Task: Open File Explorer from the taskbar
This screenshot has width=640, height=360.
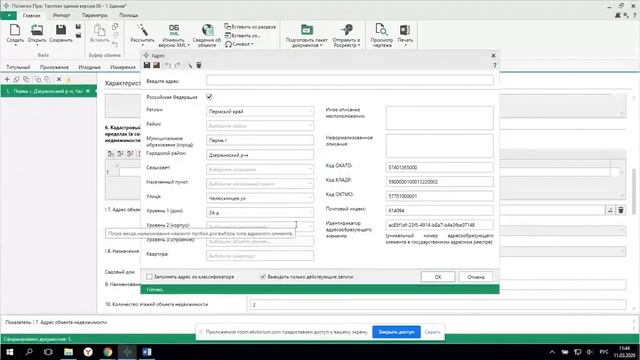Action: coord(68,351)
